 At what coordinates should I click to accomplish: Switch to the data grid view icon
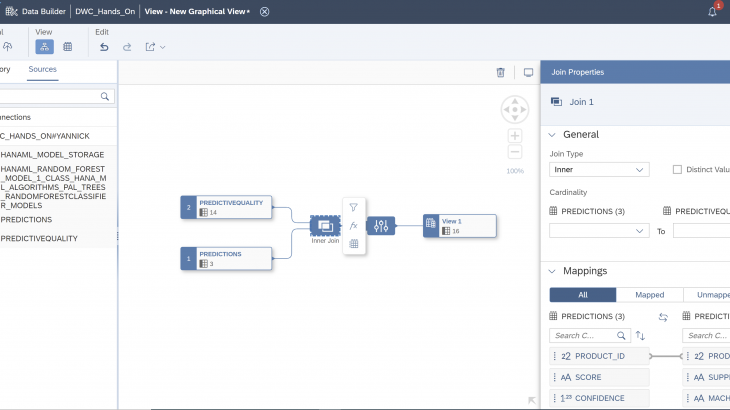[x=67, y=46]
